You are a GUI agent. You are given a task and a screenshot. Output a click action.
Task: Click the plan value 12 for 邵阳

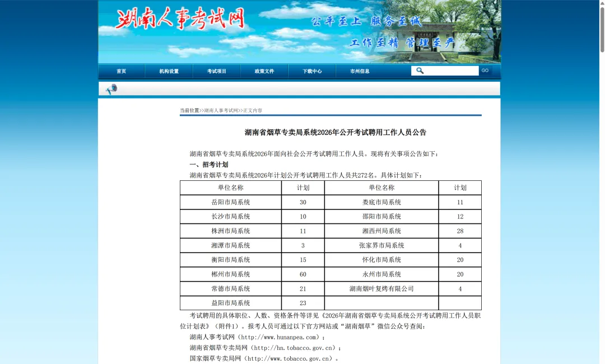[x=460, y=217]
